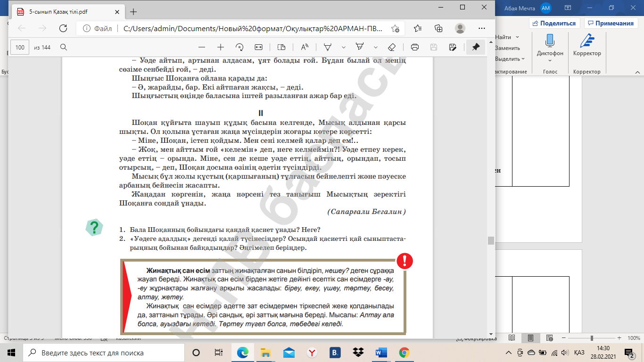Zoom in on the PDF

click(x=220, y=47)
